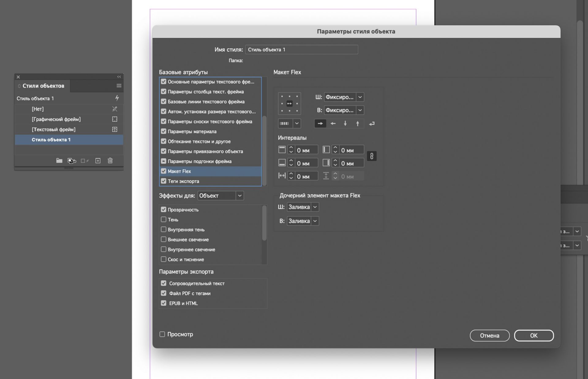Uncheck the EPUB и HTML export option
The height and width of the screenshot is (379, 588).
pyautogui.click(x=164, y=303)
